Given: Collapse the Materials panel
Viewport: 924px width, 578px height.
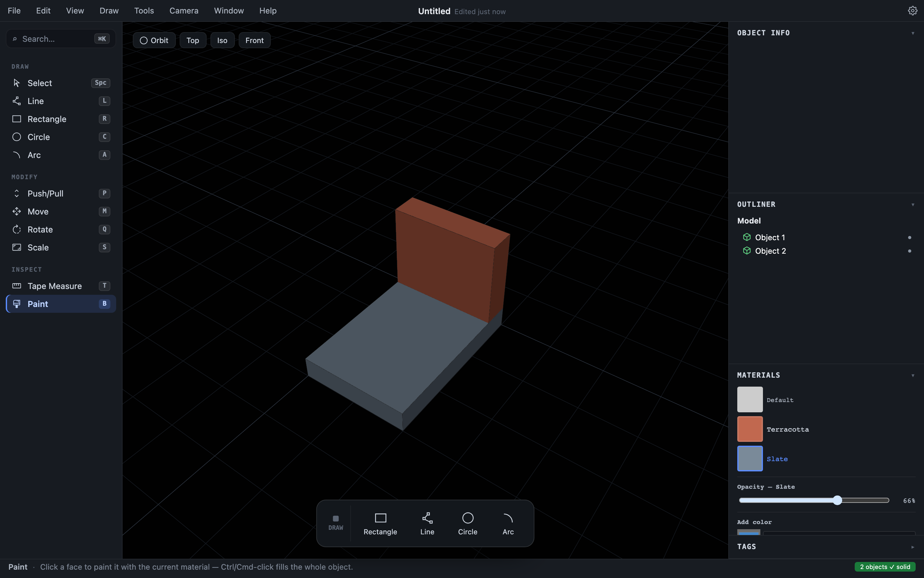Looking at the screenshot, I should coord(913,376).
